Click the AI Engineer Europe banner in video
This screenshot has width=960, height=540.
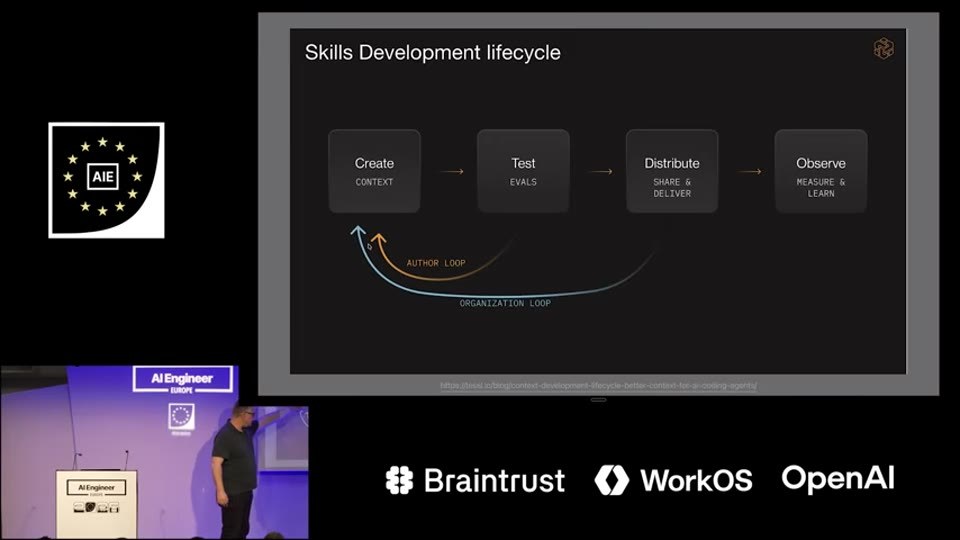click(x=182, y=380)
